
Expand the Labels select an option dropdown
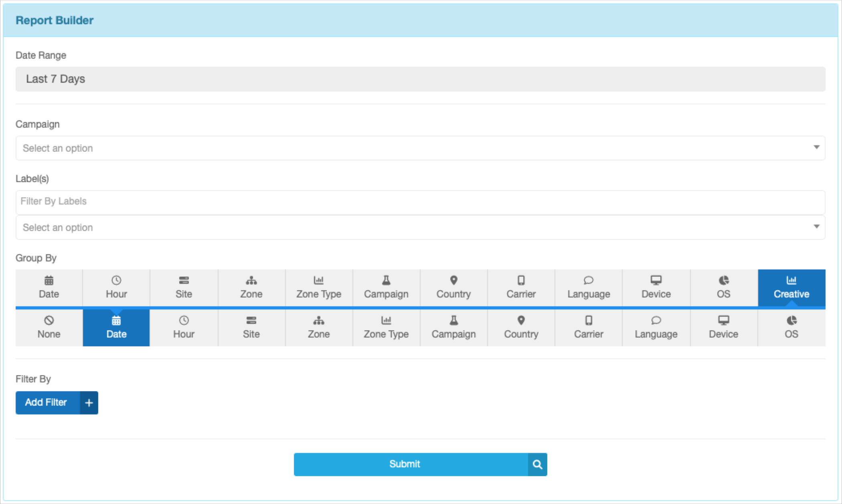tap(420, 227)
